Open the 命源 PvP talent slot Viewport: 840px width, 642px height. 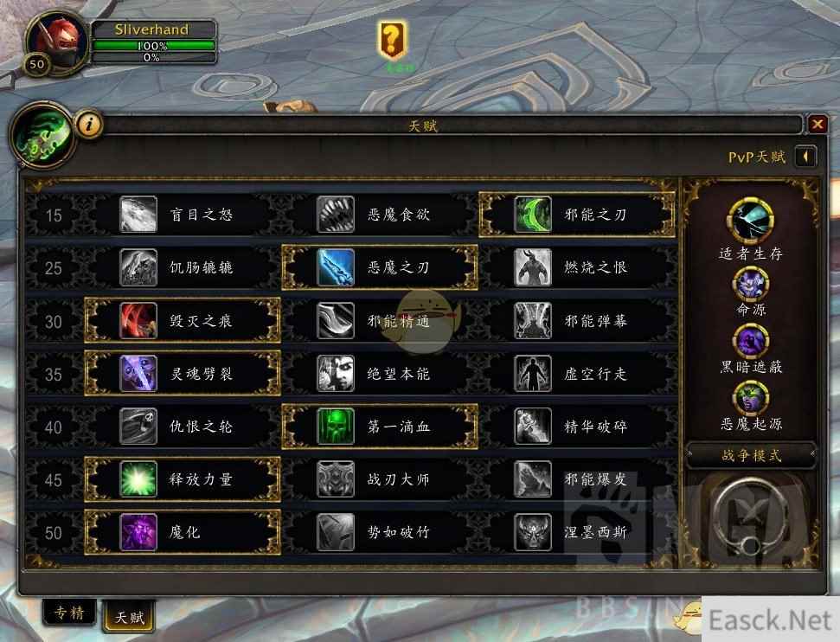click(751, 284)
